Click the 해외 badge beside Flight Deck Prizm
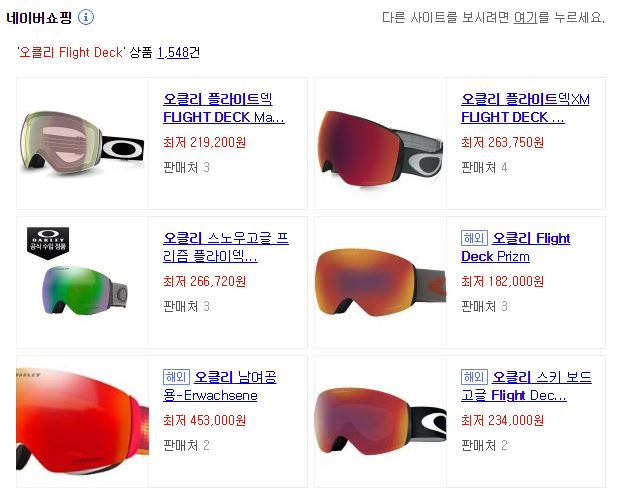This screenshot has height=498, width=619. 474,238
